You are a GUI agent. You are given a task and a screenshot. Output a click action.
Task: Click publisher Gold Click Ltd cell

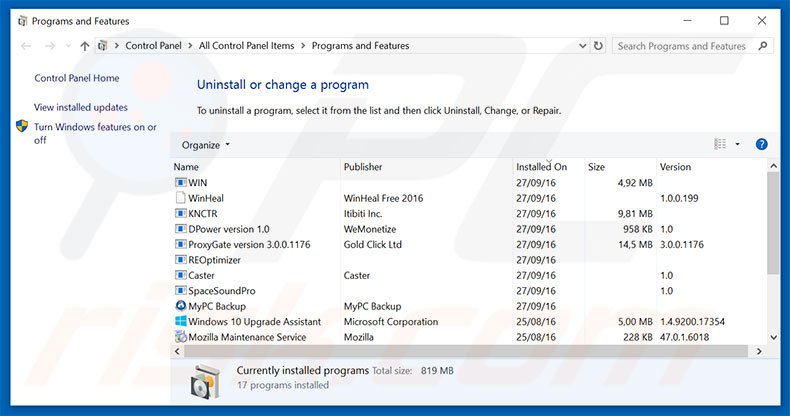pyautogui.click(x=372, y=244)
